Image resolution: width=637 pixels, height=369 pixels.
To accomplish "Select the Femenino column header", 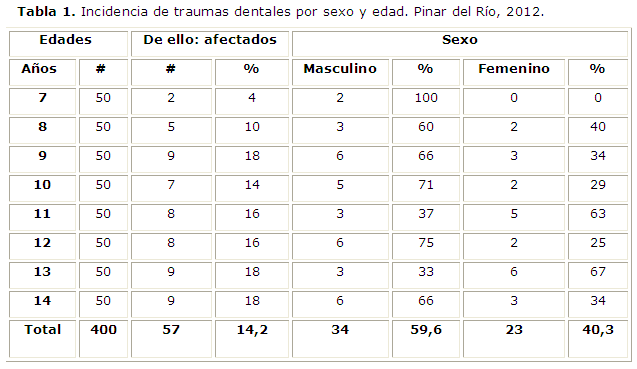I will 514,72.
